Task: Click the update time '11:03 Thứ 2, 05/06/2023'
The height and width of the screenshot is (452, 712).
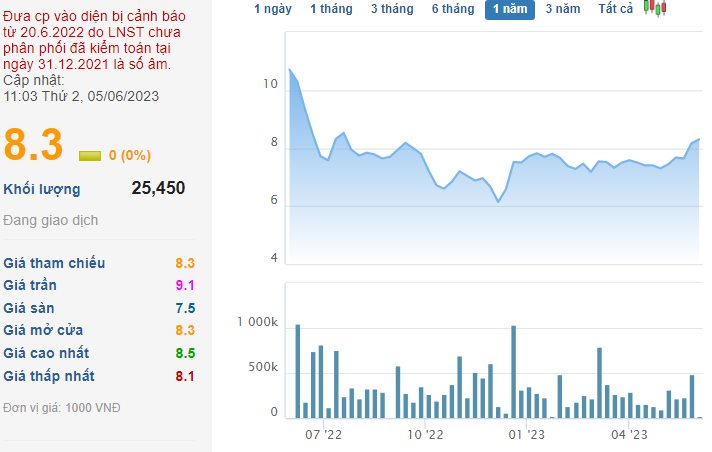Action: (x=81, y=96)
